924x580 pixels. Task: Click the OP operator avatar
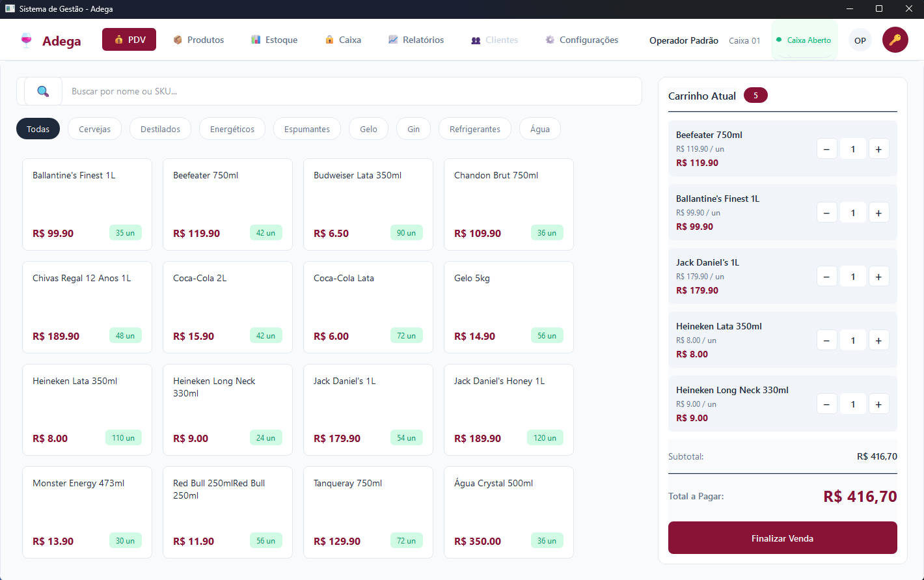[x=860, y=40]
